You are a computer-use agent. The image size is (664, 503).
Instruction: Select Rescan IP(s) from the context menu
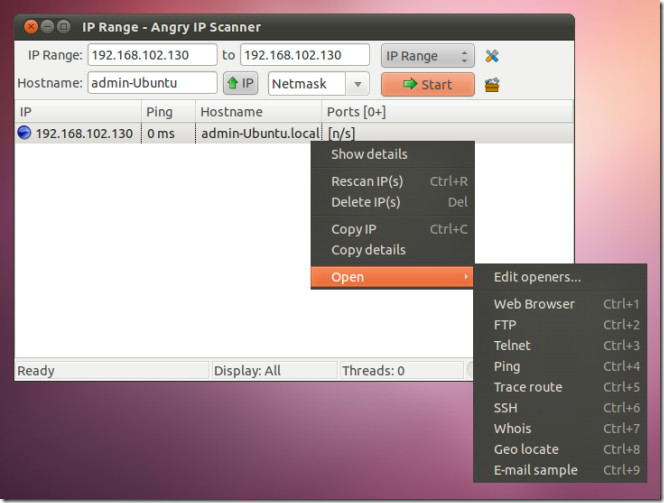[393, 181]
